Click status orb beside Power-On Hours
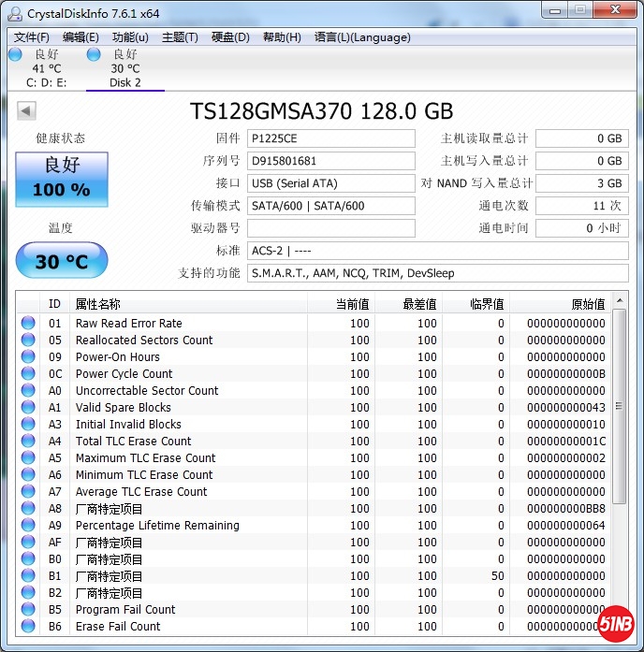The height and width of the screenshot is (652, 644). 28,357
